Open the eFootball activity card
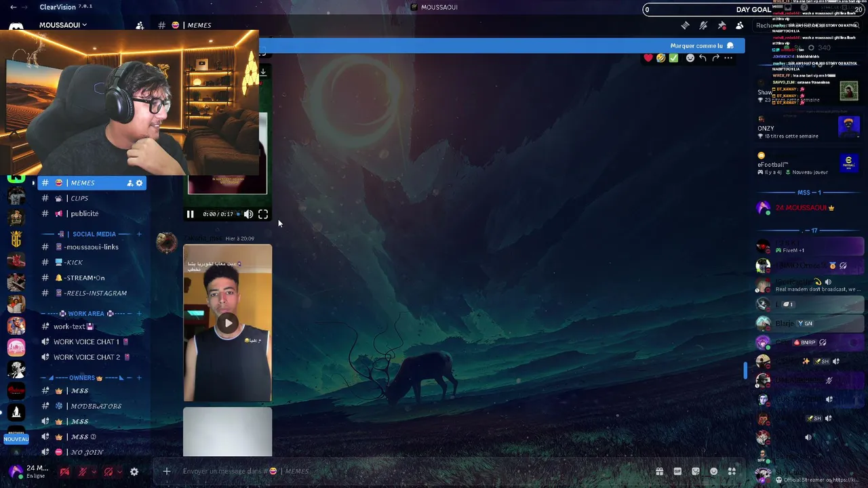The height and width of the screenshot is (488, 868). click(x=809, y=165)
